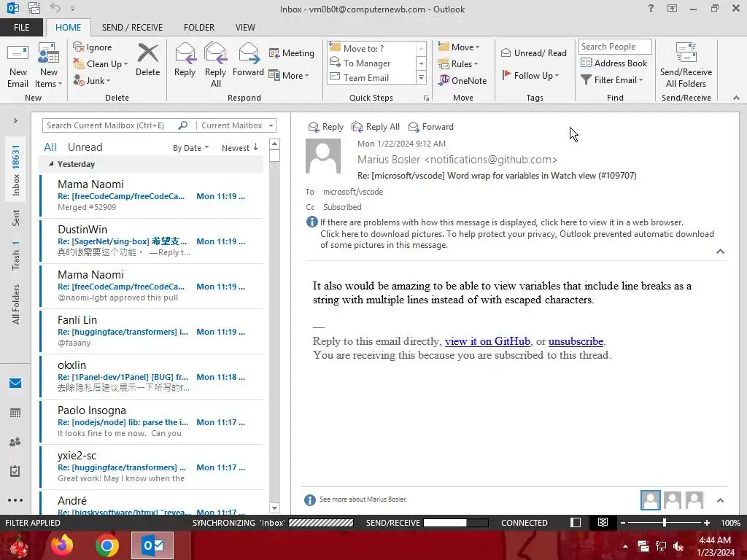The image size is (747, 560).
Task: Click Reply in the reading pane
Action: [x=326, y=127]
